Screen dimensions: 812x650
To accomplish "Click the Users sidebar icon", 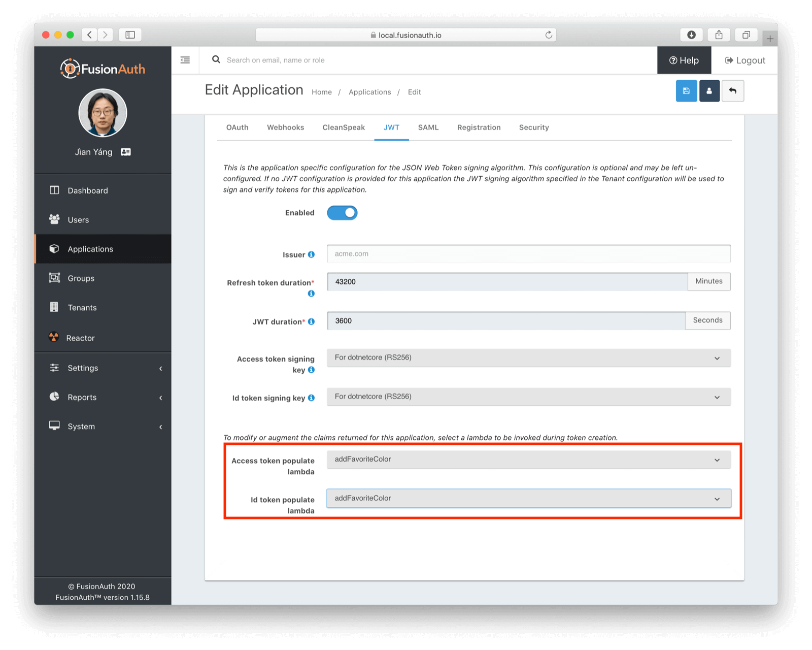I will point(54,219).
